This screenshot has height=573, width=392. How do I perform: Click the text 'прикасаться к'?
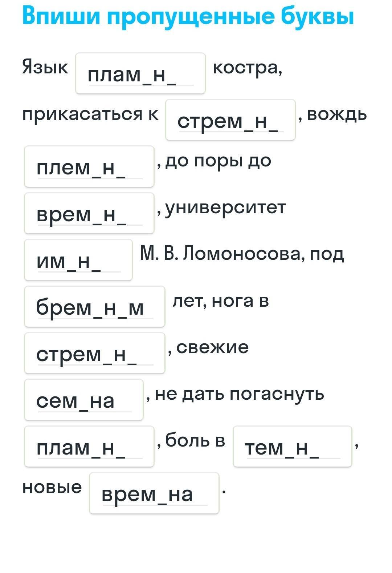pos(90,114)
